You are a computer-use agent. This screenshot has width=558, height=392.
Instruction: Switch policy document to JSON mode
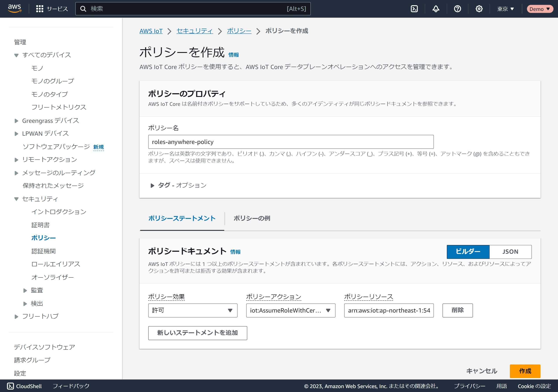[x=510, y=252]
